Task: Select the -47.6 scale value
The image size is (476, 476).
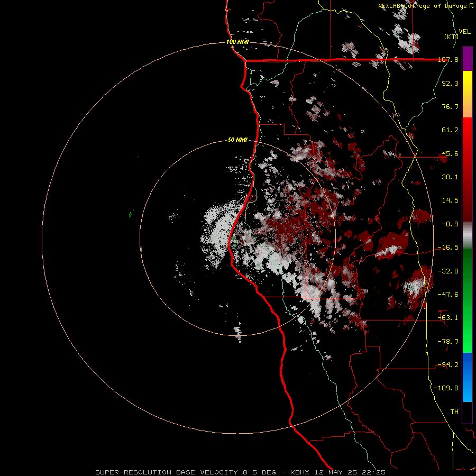Action: click(x=448, y=295)
